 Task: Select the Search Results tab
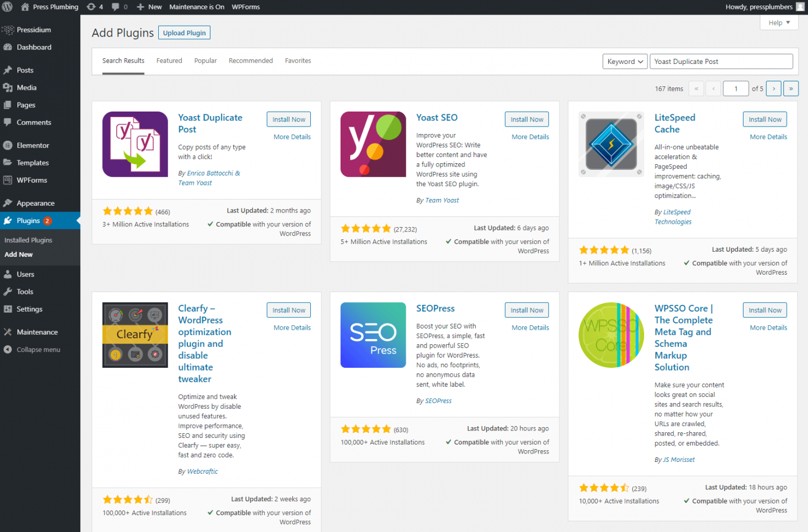click(123, 61)
